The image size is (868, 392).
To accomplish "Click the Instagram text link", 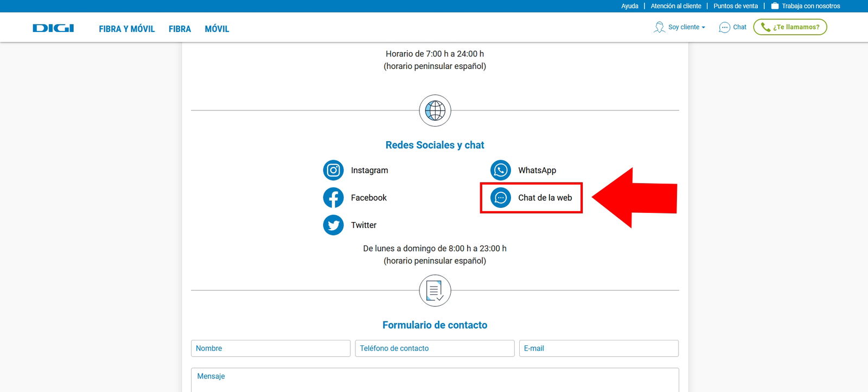I will [x=369, y=170].
